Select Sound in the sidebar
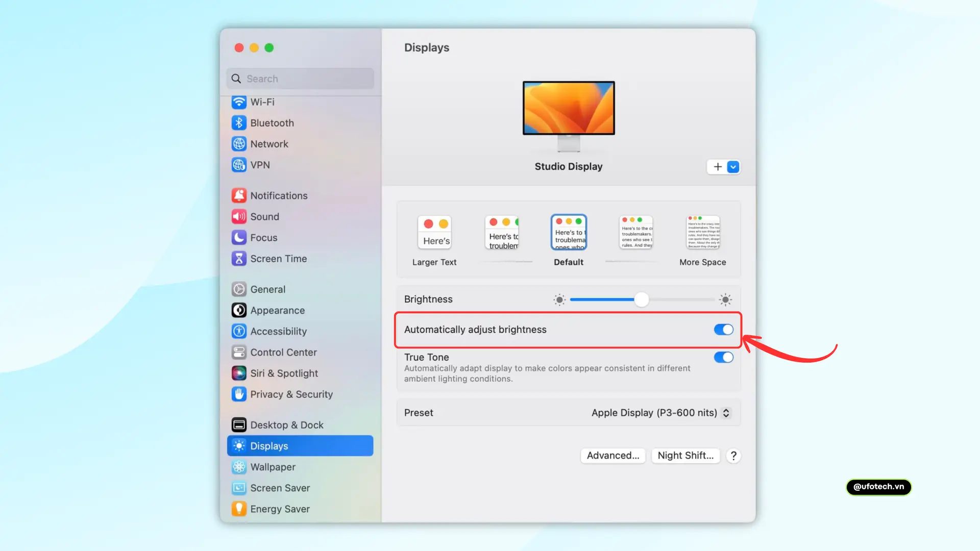 (300, 216)
